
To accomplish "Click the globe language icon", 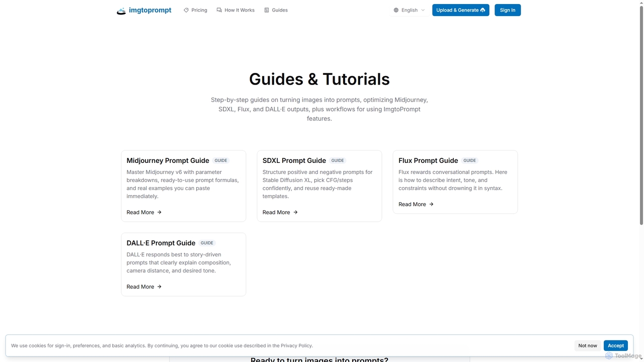I will [396, 10].
